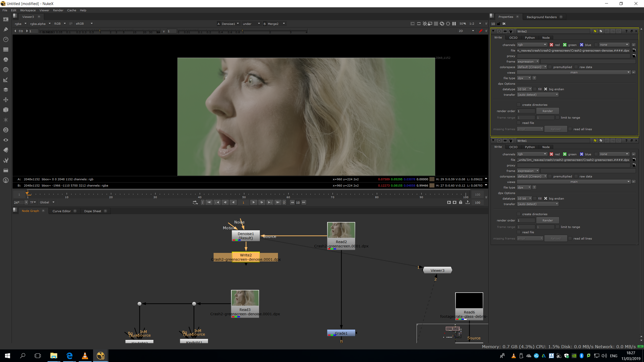Open the Deep nodes D icon
Image resolution: width=644 pixels, height=362 pixels.
(x=6, y=130)
